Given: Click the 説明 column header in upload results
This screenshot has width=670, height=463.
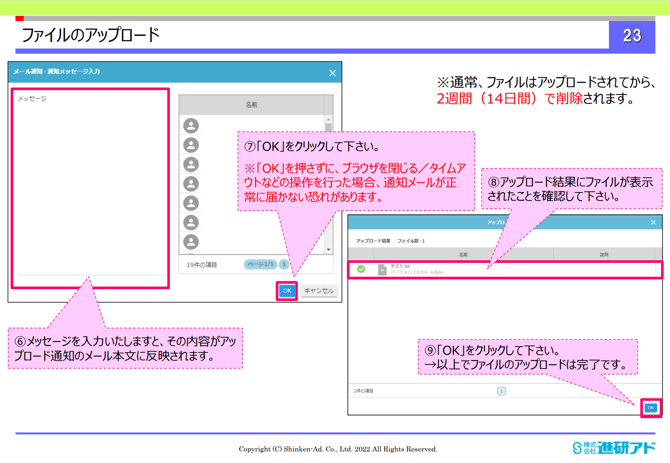Looking at the screenshot, I should click(604, 255).
